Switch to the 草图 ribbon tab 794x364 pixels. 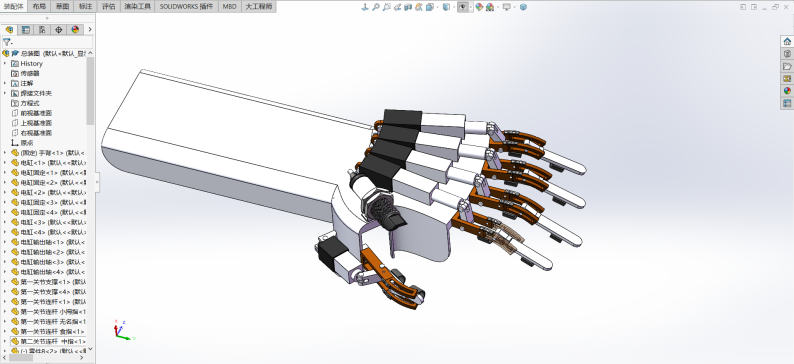coord(62,7)
